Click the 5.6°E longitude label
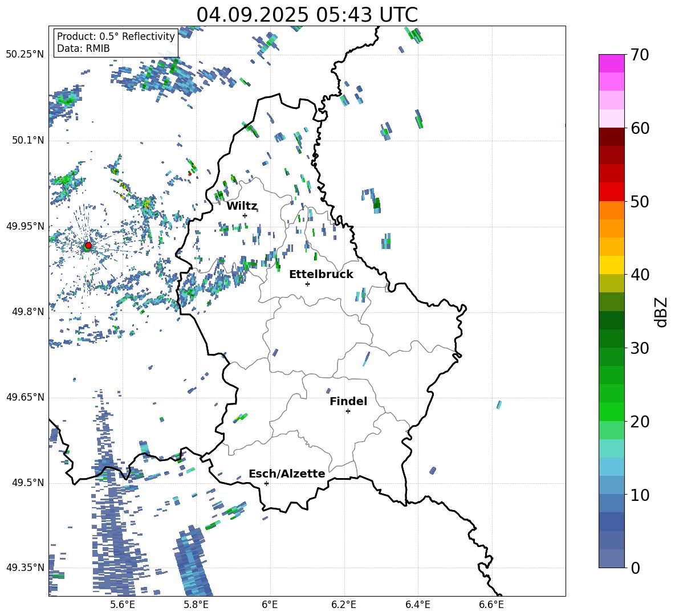This screenshot has height=616, width=675. click(123, 605)
